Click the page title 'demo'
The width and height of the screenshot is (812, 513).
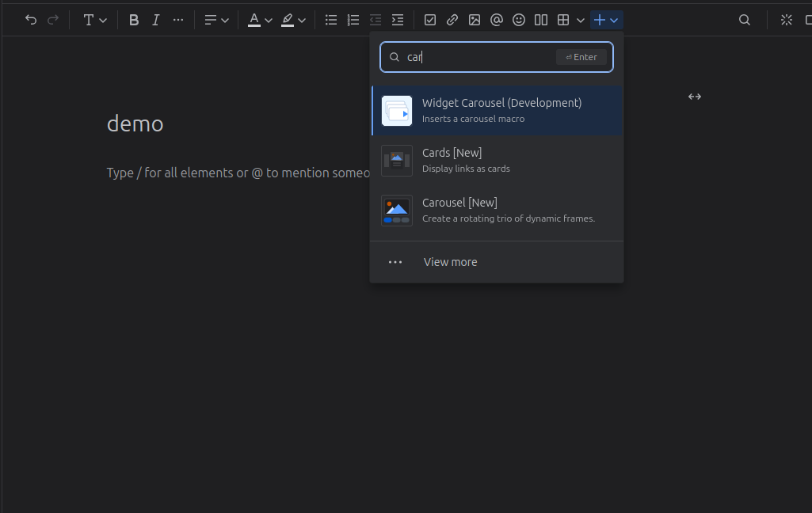135,123
